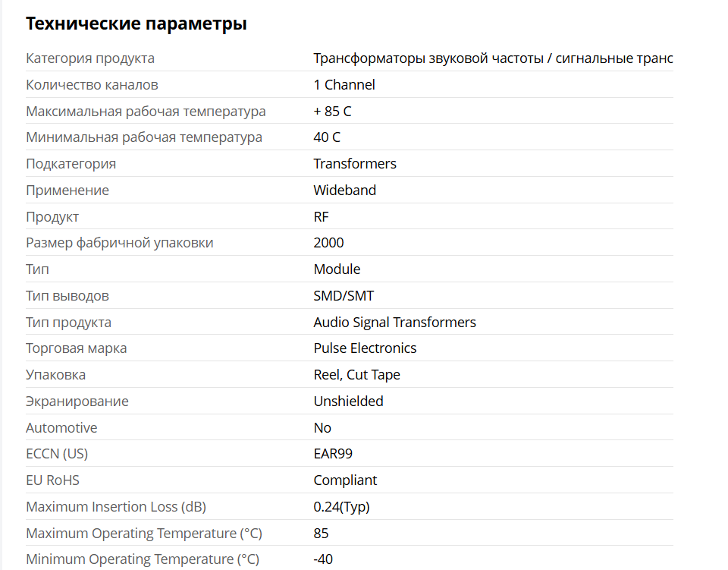Select the '0.24(Typ)' insertion loss value
728x570 pixels.
pyautogui.click(x=341, y=507)
